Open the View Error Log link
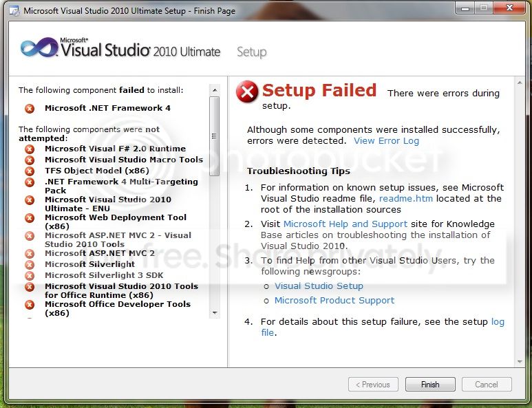Screen dimensions: 532x408 pos(386,141)
